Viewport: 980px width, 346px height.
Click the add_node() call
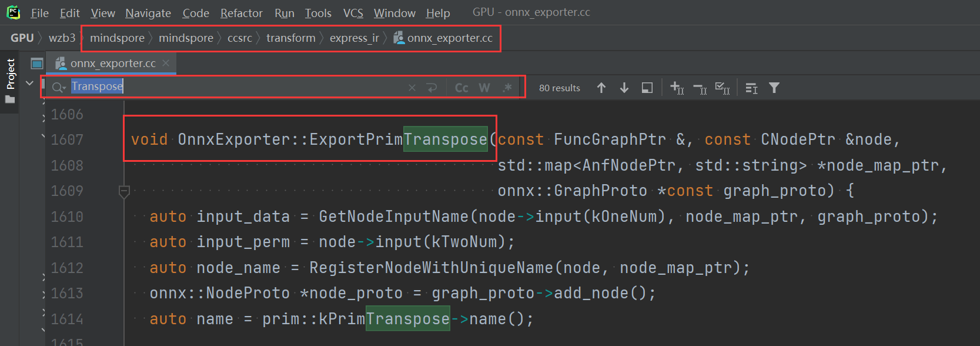(600, 293)
